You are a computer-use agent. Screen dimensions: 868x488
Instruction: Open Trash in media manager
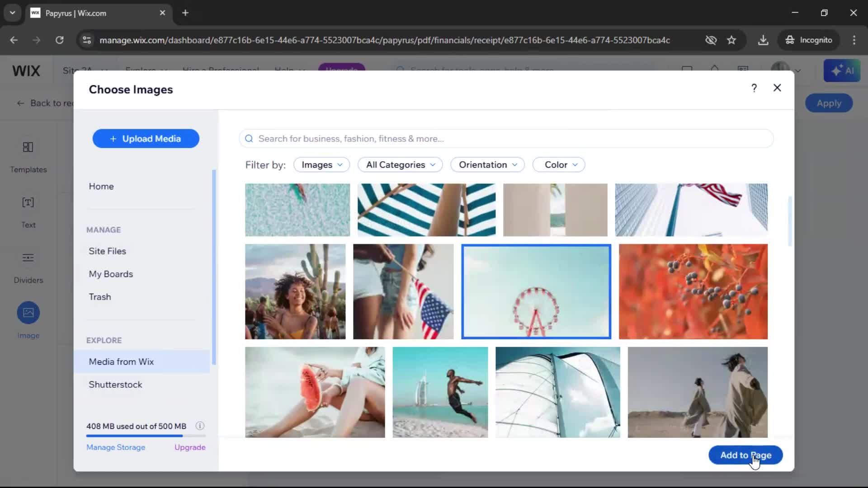[x=100, y=297]
